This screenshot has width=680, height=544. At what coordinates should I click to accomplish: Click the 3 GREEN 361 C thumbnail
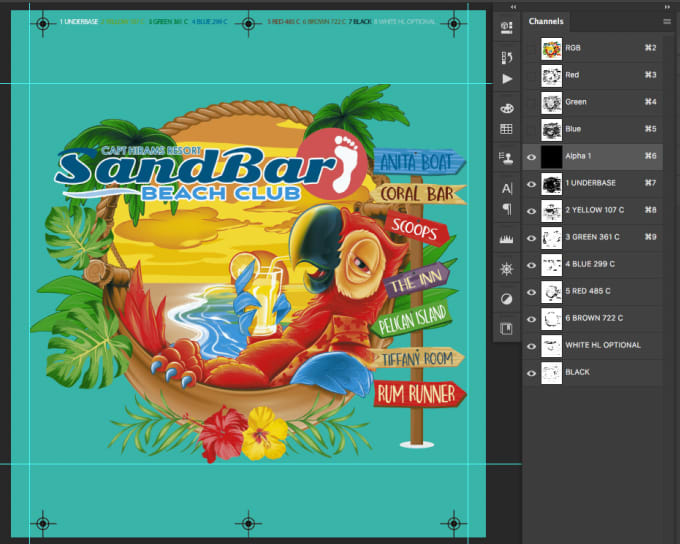[551, 238]
